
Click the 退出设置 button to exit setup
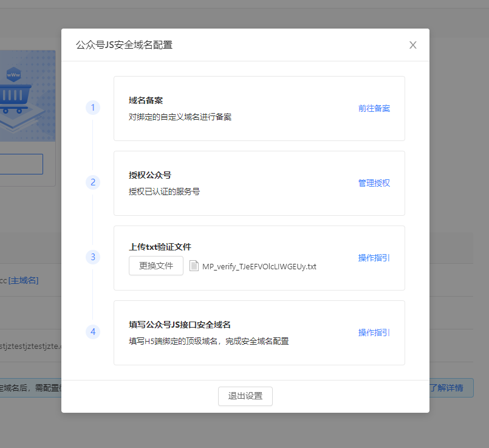(245, 396)
